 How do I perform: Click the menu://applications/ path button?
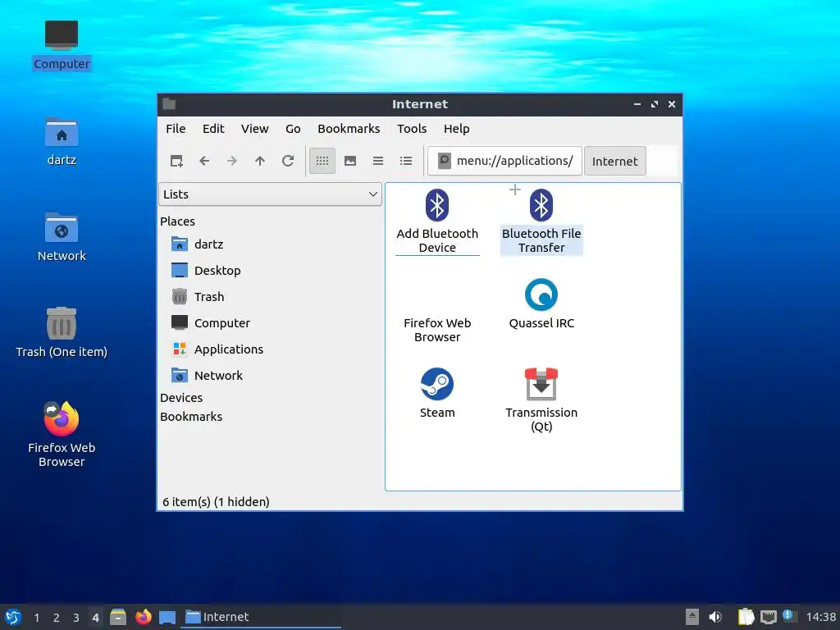[x=505, y=161]
